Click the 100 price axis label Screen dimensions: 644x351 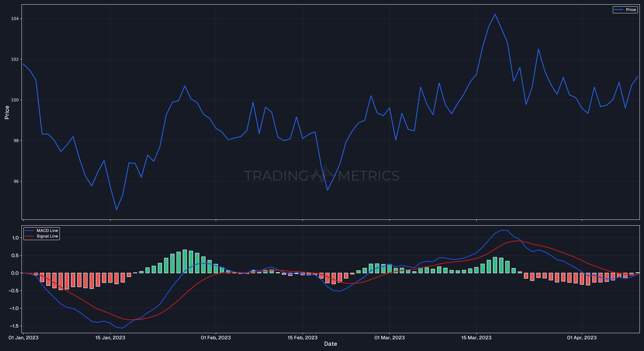[15, 100]
